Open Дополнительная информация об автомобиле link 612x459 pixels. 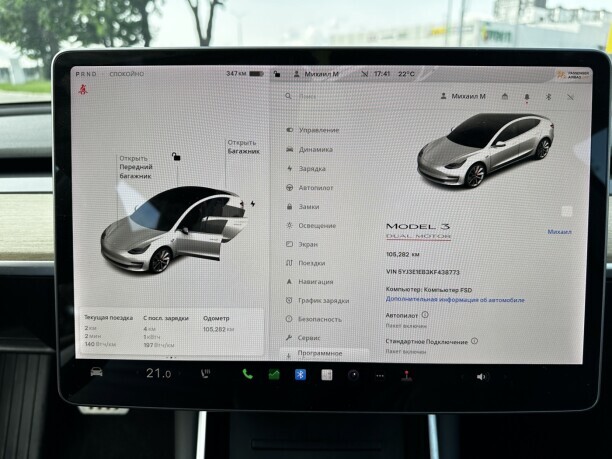coord(455,300)
